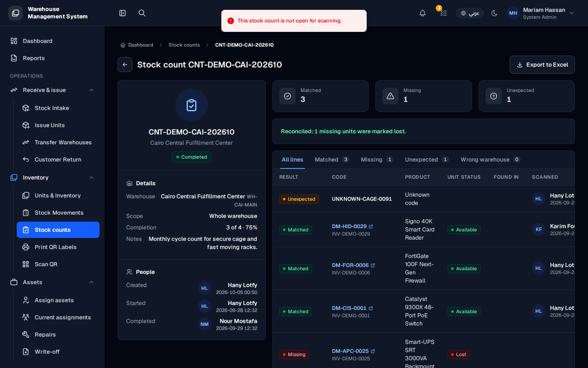Toggle dark mode moon icon
The width and height of the screenshot is (588, 368).
[x=494, y=13]
